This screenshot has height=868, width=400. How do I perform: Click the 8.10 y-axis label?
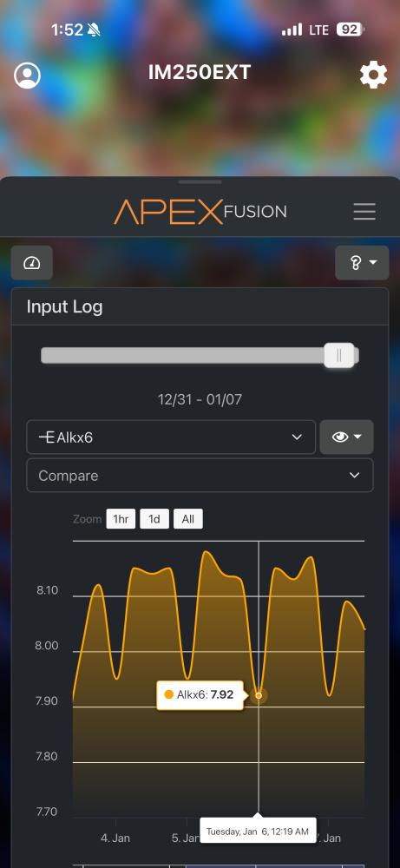(47, 590)
